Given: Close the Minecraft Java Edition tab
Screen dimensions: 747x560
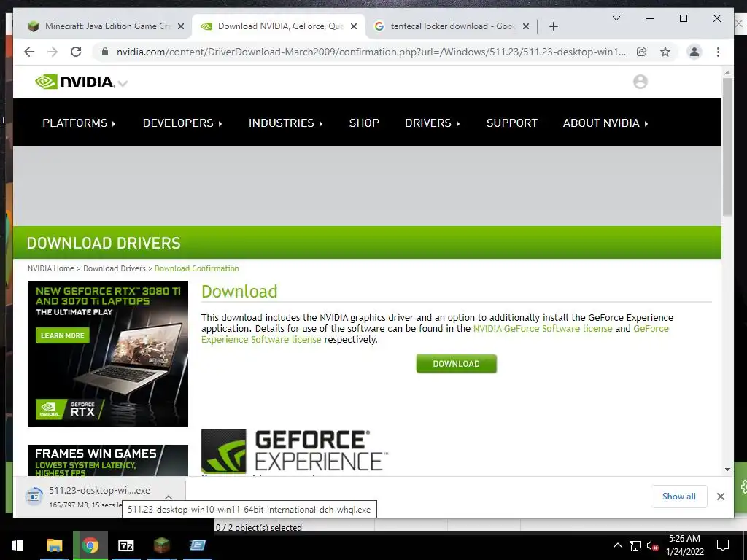Looking at the screenshot, I should click(x=181, y=26).
